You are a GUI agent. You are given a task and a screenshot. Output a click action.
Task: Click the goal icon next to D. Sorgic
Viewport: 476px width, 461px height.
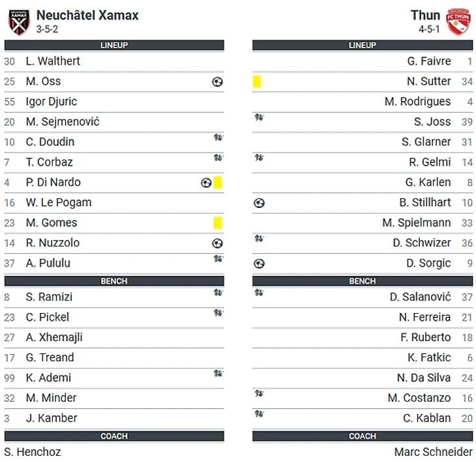(259, 263)
